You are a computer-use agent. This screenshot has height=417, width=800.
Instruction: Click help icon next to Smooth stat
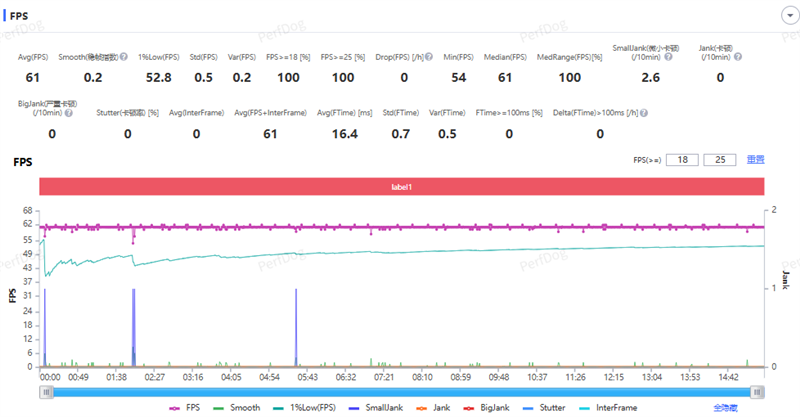point(125,58)
